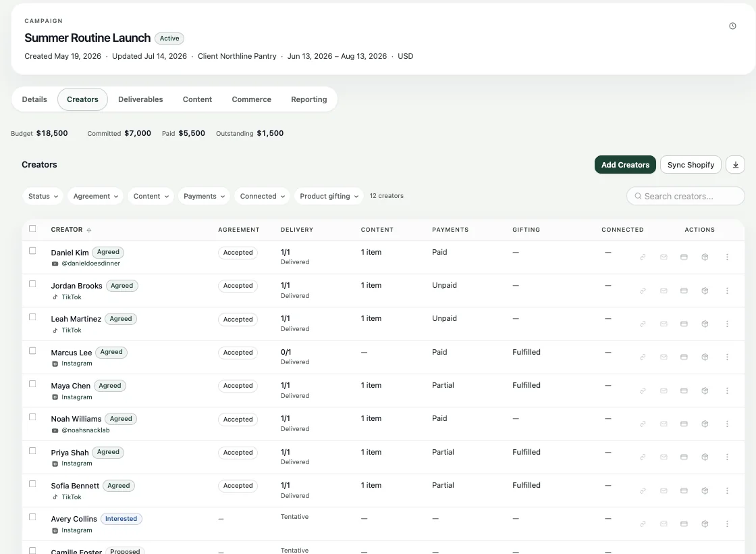
Task: Click gifting package icon for Maya Chen
Action: pyautogui.click(x=705, y=391)
